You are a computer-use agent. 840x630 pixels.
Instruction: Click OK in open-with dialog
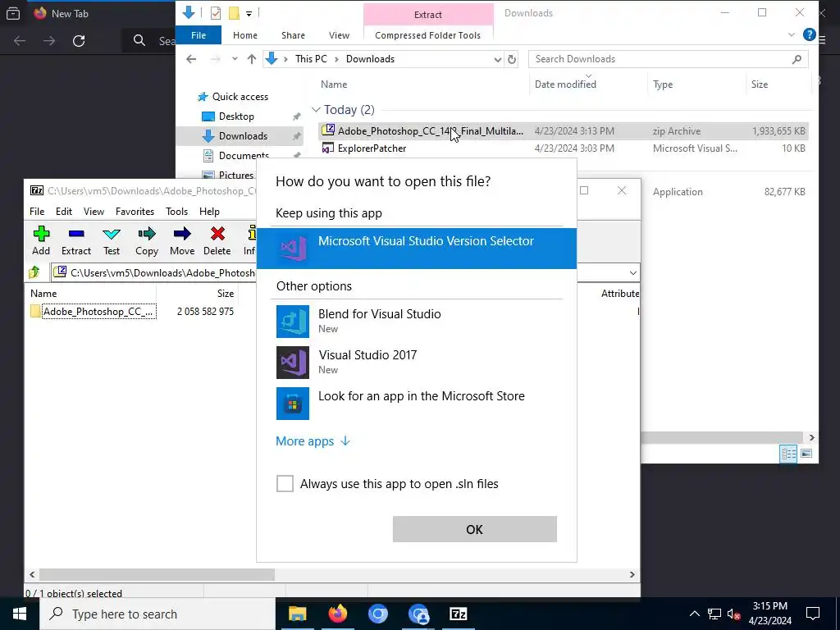(475, 529)
